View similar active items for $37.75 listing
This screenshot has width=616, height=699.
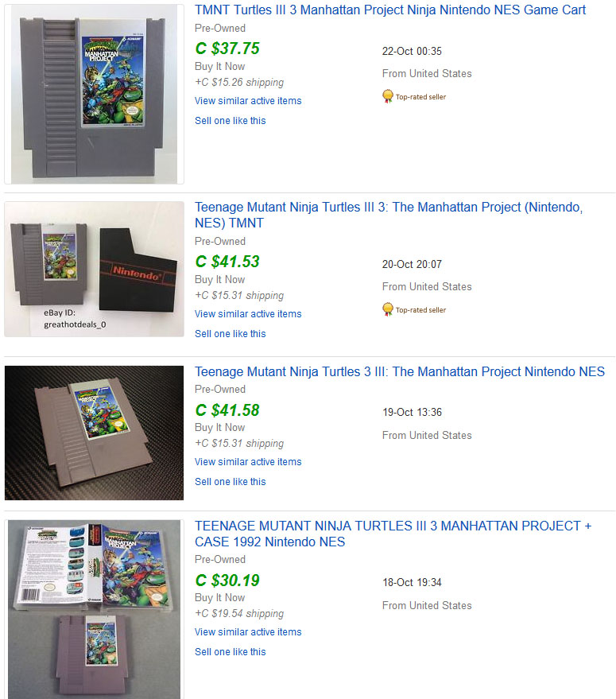click(x=248, y=101)
